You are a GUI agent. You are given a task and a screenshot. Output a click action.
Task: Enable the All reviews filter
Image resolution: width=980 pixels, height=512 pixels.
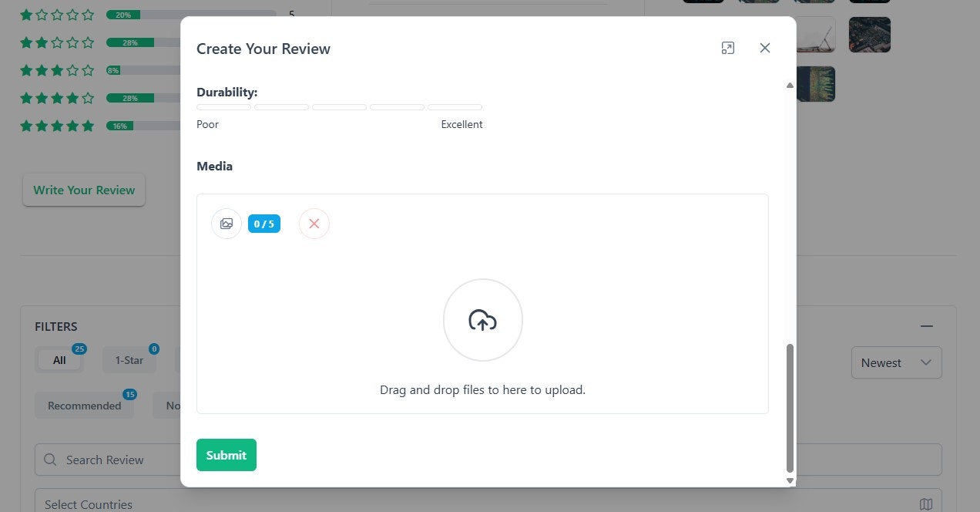[59, 359]
